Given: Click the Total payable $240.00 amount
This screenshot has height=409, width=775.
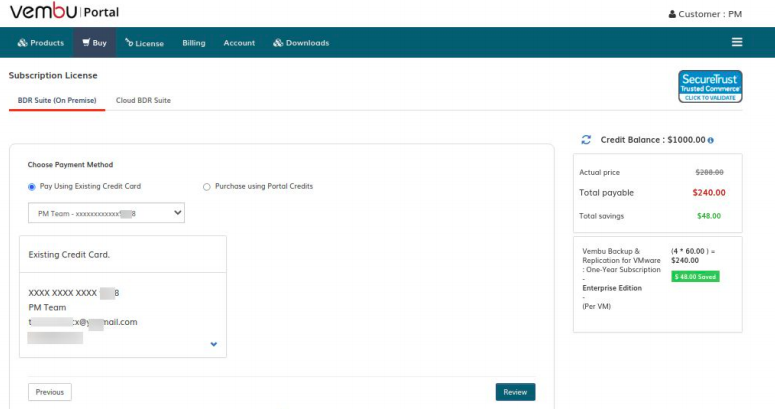Looking at the screenshot, I should [x=709, y=193].
